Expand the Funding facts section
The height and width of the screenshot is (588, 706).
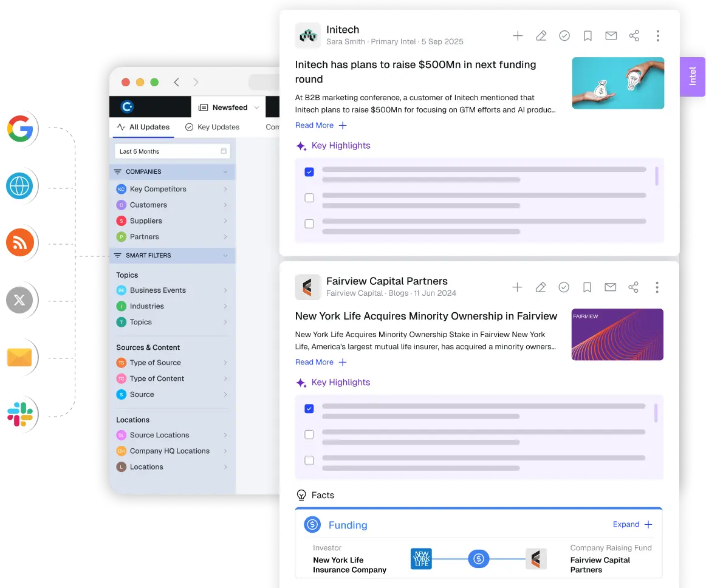click(x=632, y=524)
